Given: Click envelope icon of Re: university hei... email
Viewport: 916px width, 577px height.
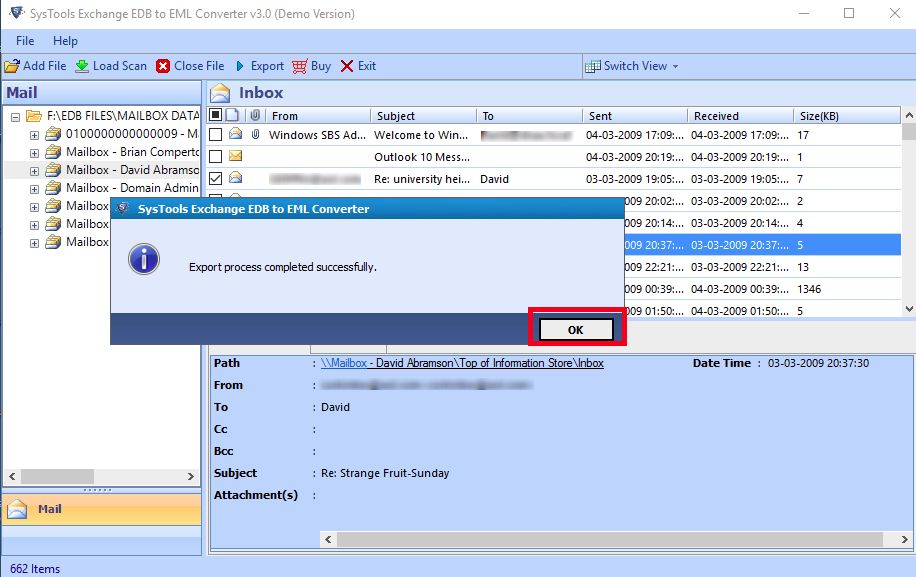Looking at the screenshot, I should pyautogui.click(x=235, y=178).
